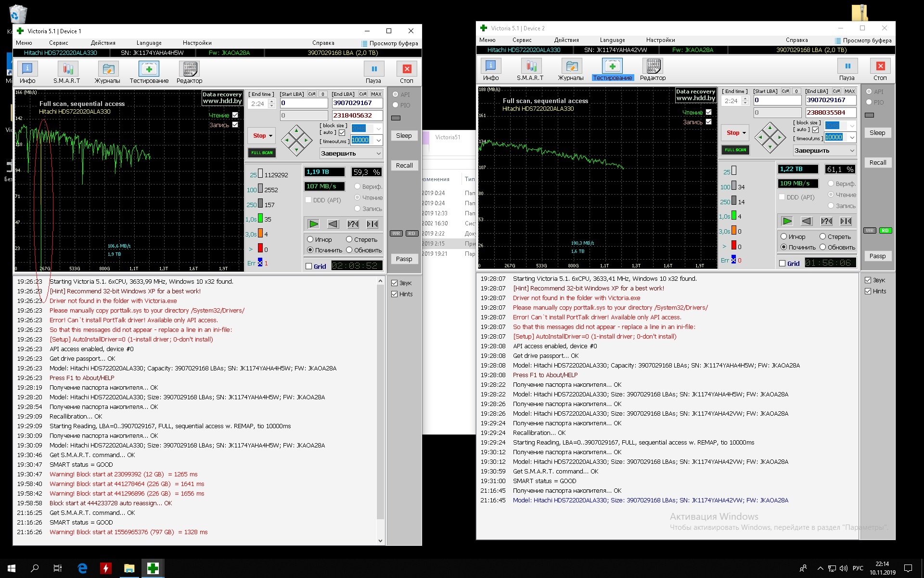Open Настройки menu in Device 2 window

tap(661, 40)
